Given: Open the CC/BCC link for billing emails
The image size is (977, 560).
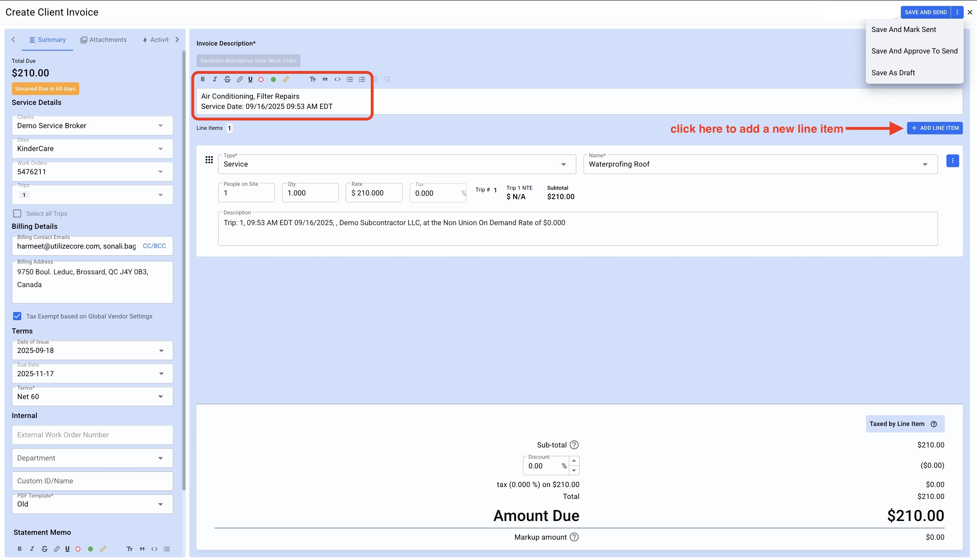Looking at the screenshot, I should [x=154, y=246].
